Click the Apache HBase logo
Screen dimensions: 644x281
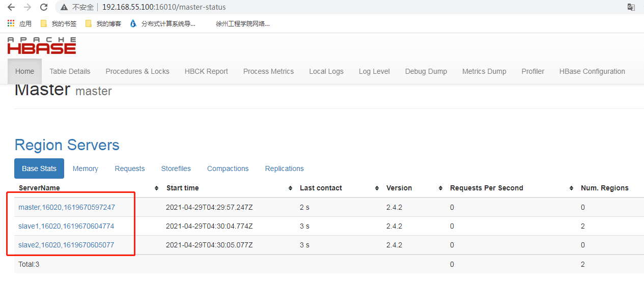pos(42,46)
